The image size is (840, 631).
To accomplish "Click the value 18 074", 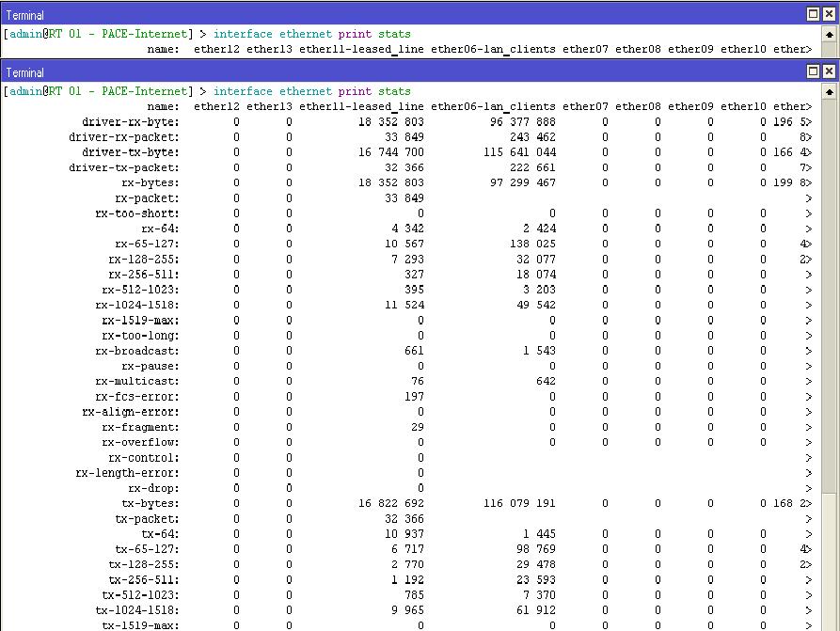I will point(536,275).
